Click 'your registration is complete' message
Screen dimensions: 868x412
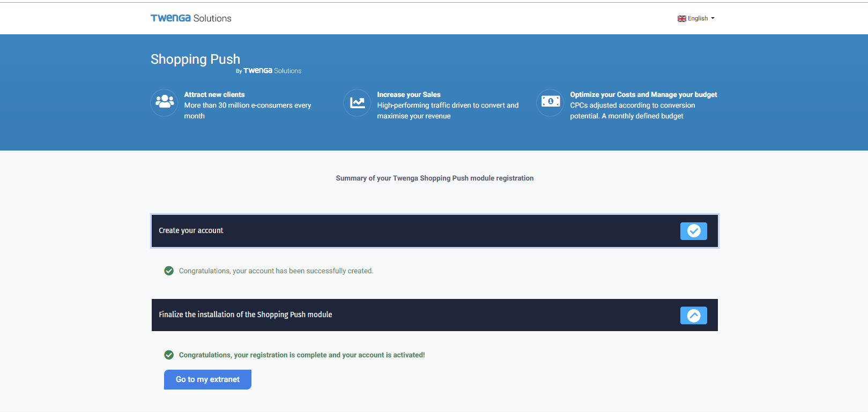tap(302, 355)
